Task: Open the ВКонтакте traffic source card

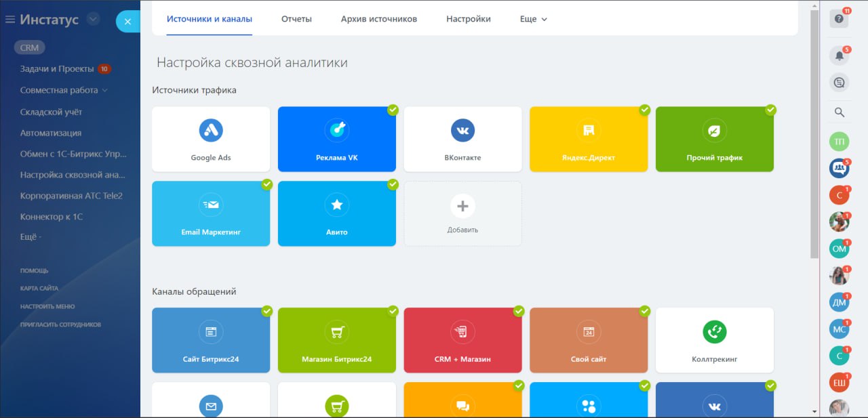Action: [x=462, y=139]
